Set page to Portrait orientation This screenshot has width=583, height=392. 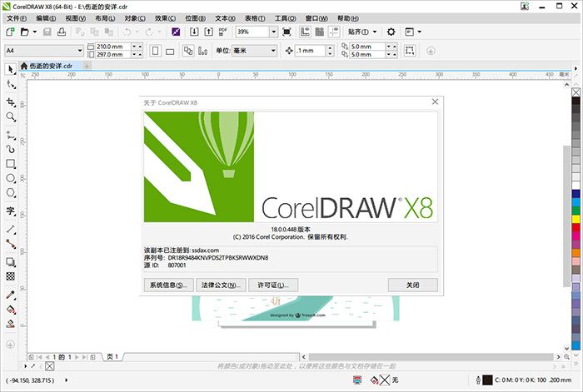(156, 51)
